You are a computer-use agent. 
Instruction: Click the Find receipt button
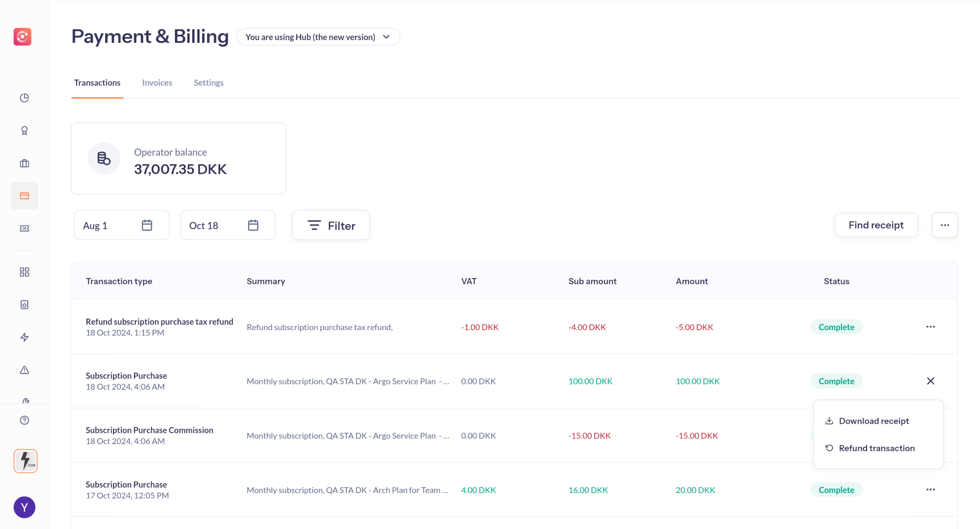click(875, 225)
